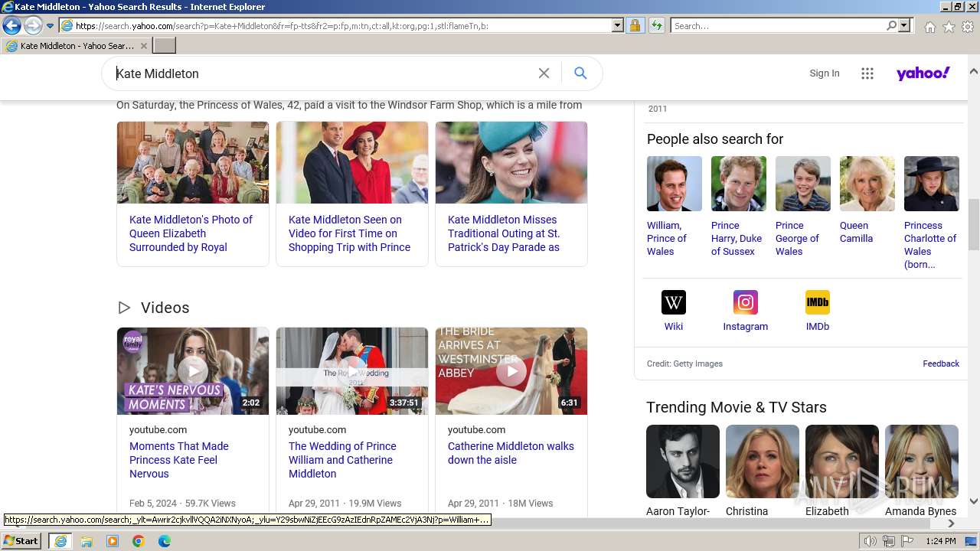This screenshot has height=551, width=980.
Task: Open Elizabeth trending star photo
Action: 842,461
